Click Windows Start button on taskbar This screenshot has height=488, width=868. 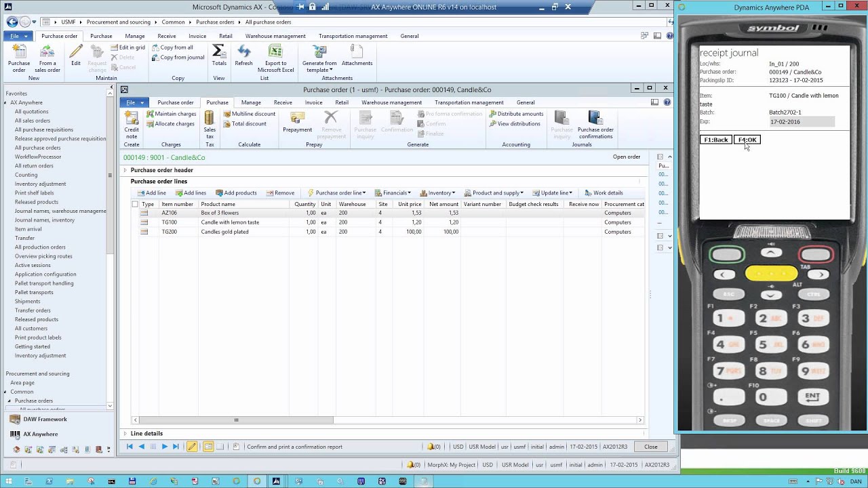pos(9,481)
